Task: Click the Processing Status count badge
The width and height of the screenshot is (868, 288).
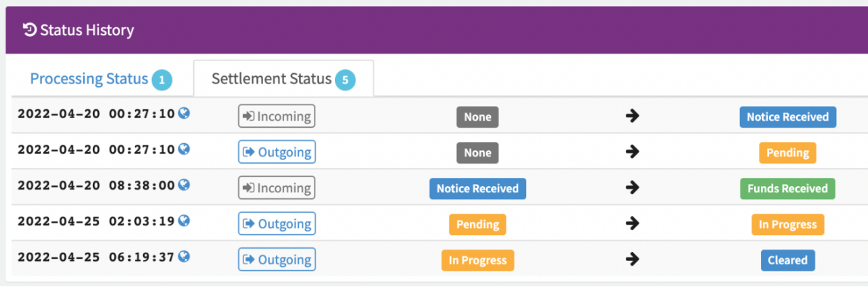Action: 161,80
